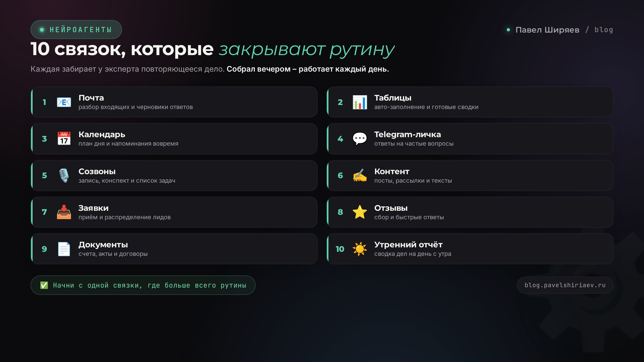Select the Контент card title
The height and width of the screenshot is (362, 644).
point(392,171)
